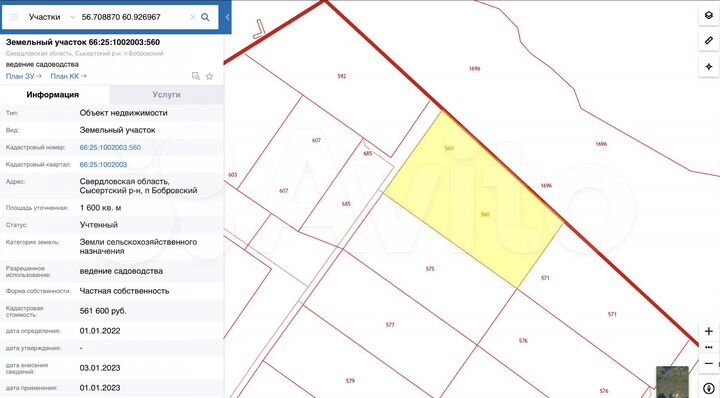Click the Объект недвижимости type value

pos(124,112)
